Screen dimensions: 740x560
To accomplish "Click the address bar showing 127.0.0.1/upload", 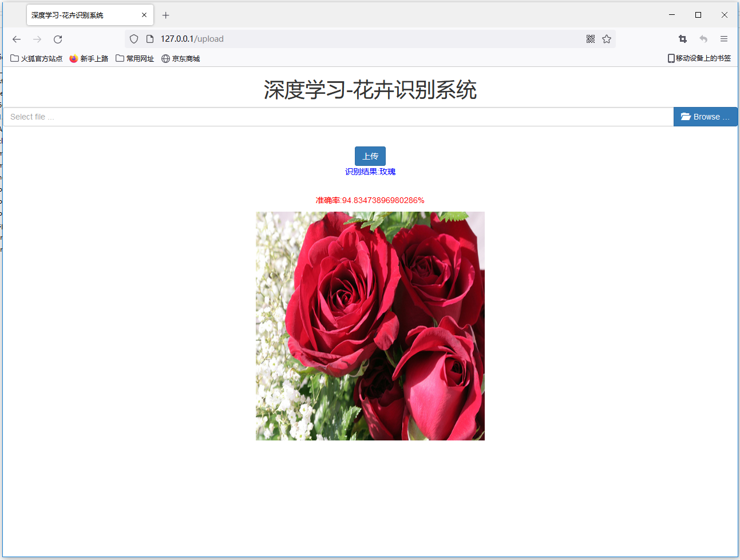I will point(369,39).
